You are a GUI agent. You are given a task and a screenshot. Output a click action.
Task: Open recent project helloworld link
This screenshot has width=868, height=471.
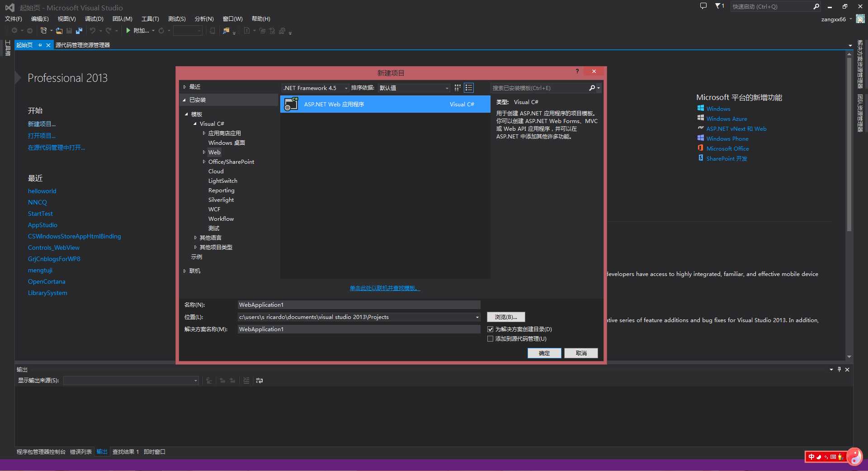tap(42, 191)
